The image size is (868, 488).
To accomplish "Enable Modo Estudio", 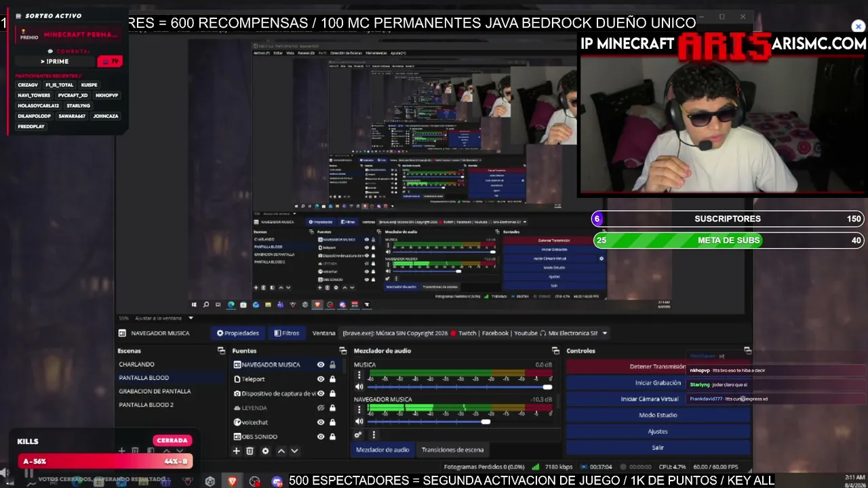I will pyautogui.click(x=658, y=415).
